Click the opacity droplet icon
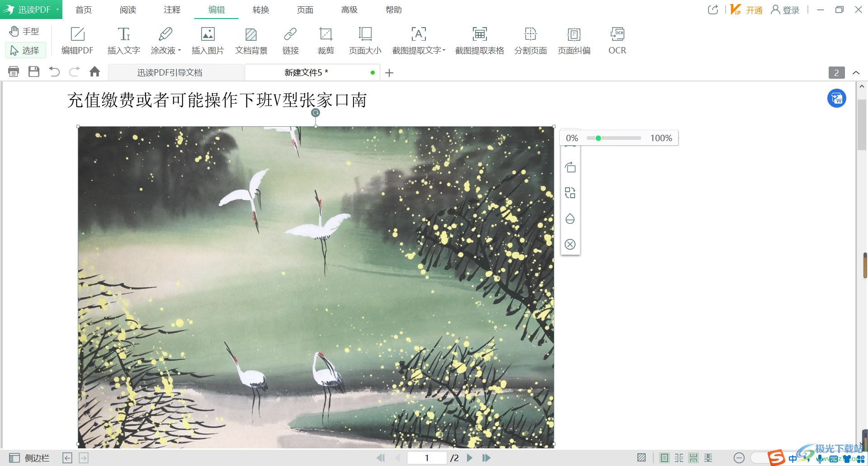 point(570,219)
